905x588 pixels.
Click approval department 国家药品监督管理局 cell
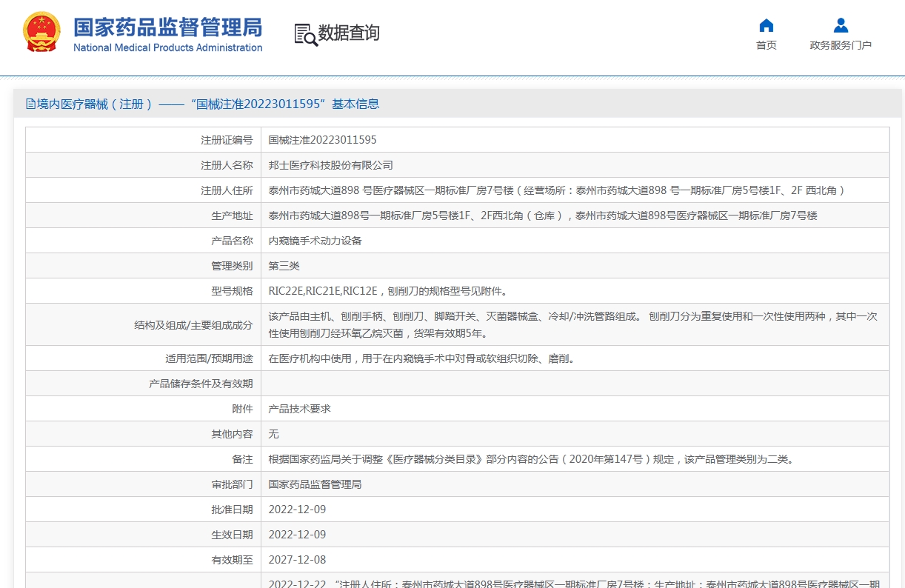pyautogui.click(x=575, y=484)
